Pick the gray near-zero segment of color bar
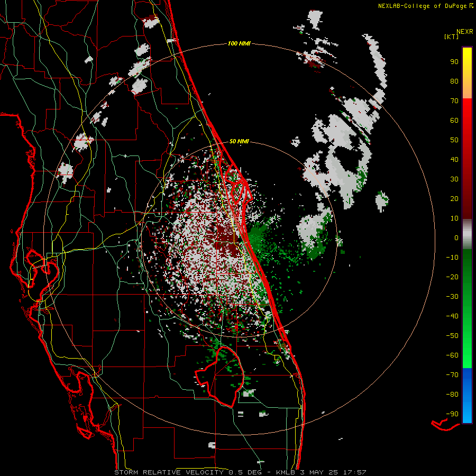Image resolution: width=476 pixels, height=476 pixels. [467, 234]
